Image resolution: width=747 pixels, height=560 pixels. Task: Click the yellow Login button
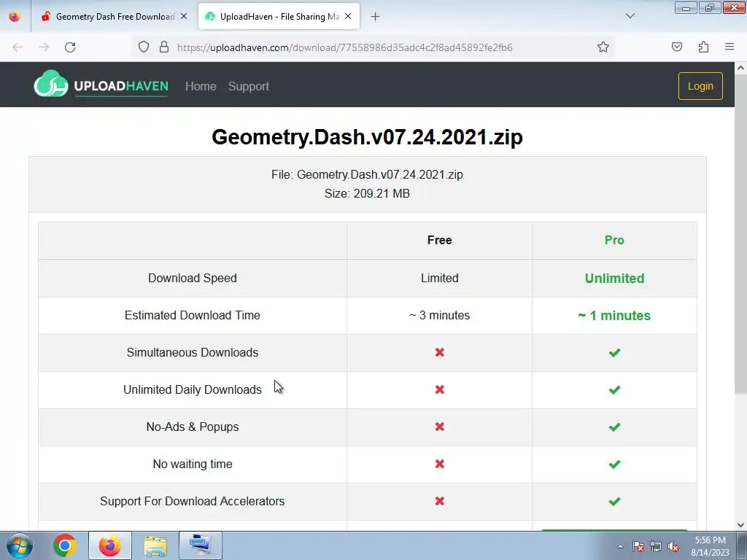pos(700,86)
